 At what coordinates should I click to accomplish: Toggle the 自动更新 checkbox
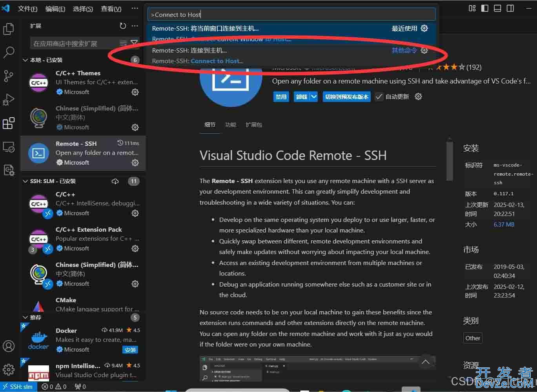[379, 97]
